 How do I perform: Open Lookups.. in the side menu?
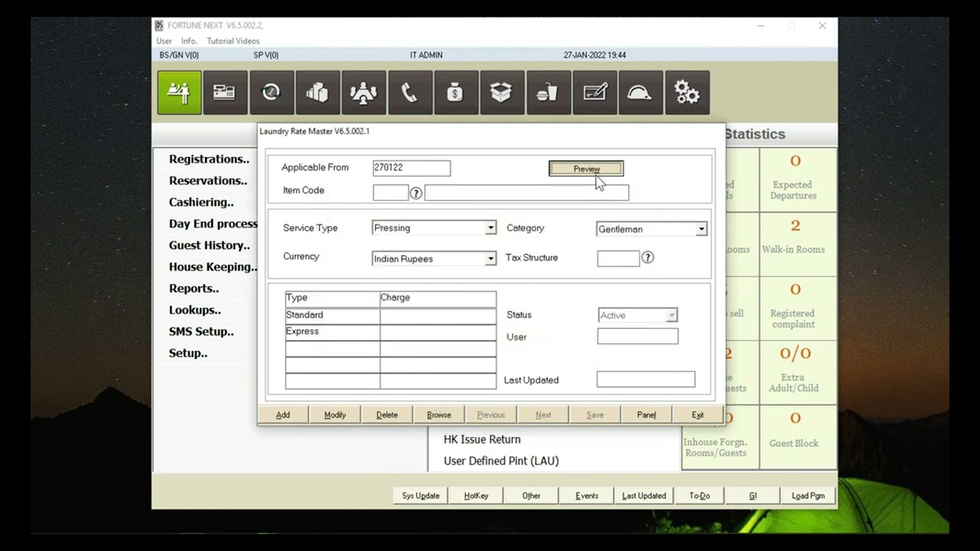pos(194,310)
